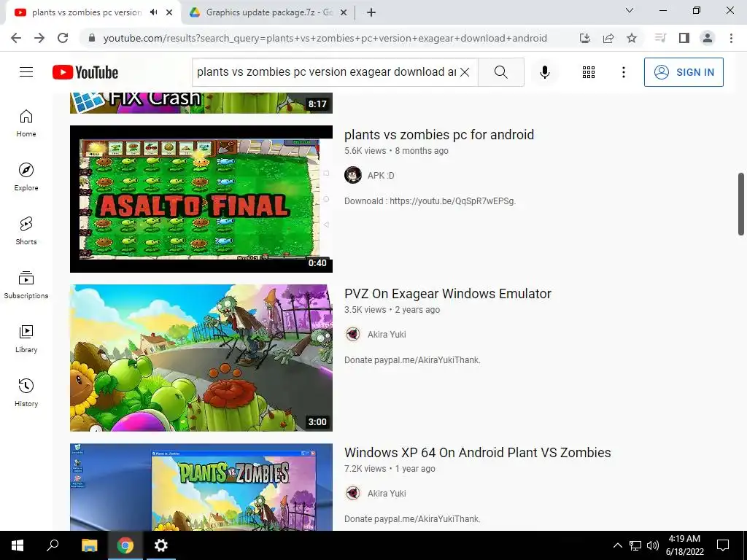747x560 pixels.
Task: Open the APK :D channel name
Action: click(381, 175)
